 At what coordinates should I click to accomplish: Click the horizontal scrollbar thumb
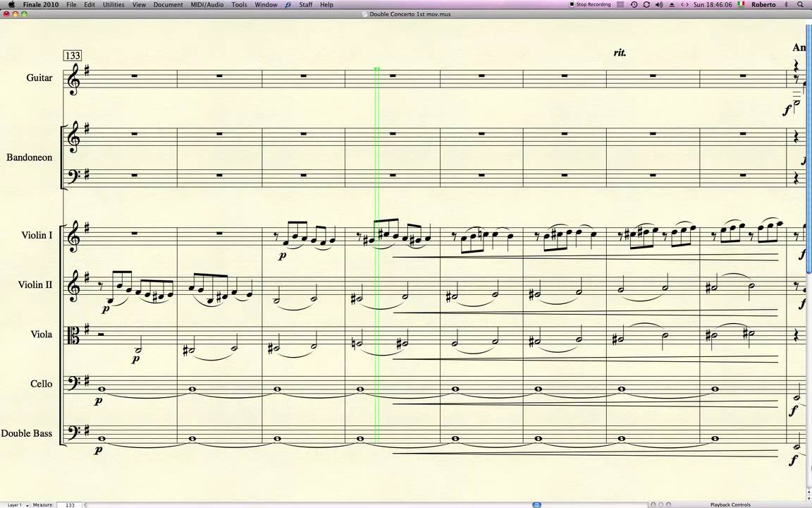tap(536, 504)
